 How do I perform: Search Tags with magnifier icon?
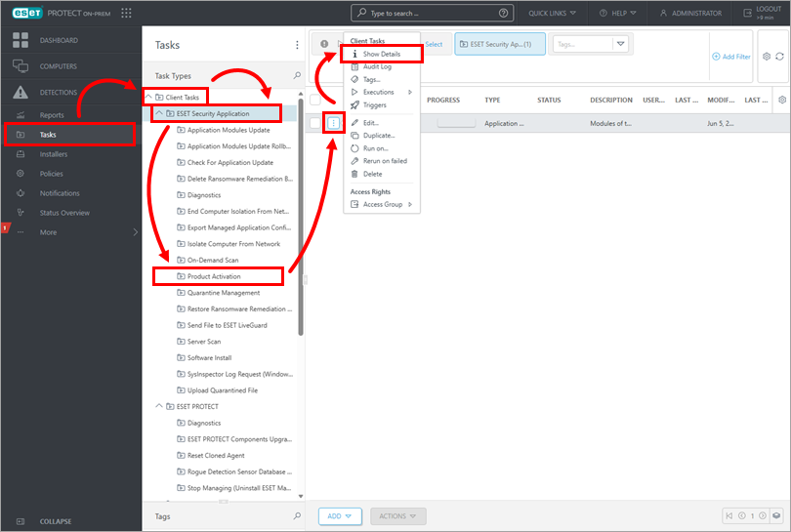[x=297, y=515]
